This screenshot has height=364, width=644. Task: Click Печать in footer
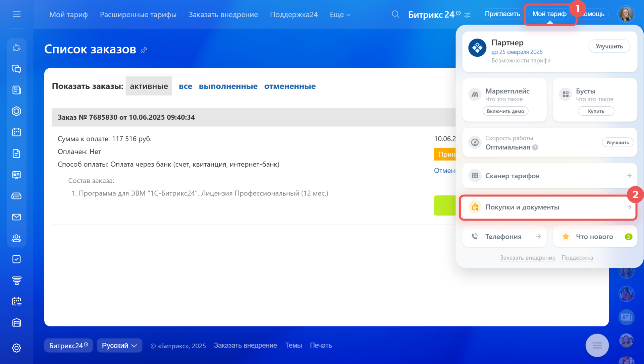point(321,346)
